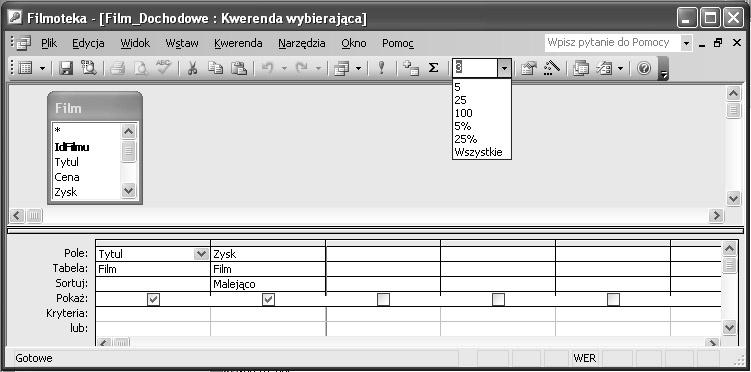Click the Query Type icon

(341, 69)
